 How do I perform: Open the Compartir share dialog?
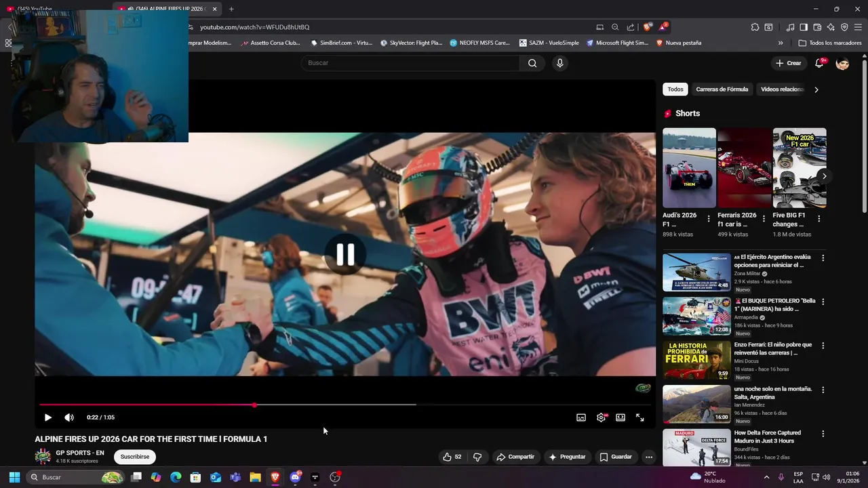click(x=515, y=457)
